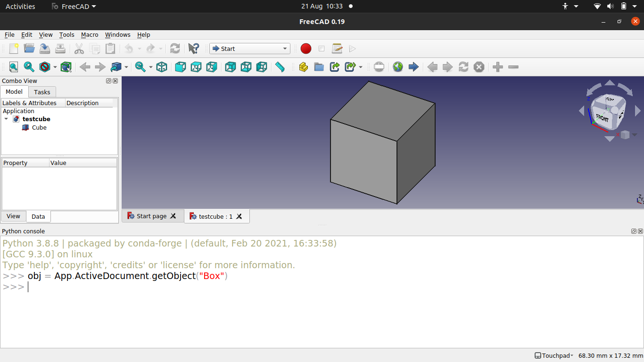Close the Python console panel
Viewport: 644px width, 362px height.
[x=640, y=231]
